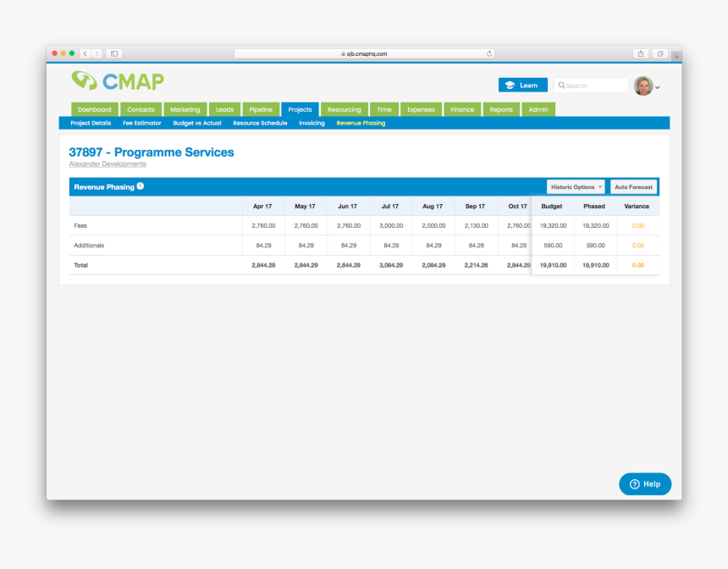Click the Safari back arrow
Image resolution: width=728 pixels, height=569 pixels.
pos(85,53)
